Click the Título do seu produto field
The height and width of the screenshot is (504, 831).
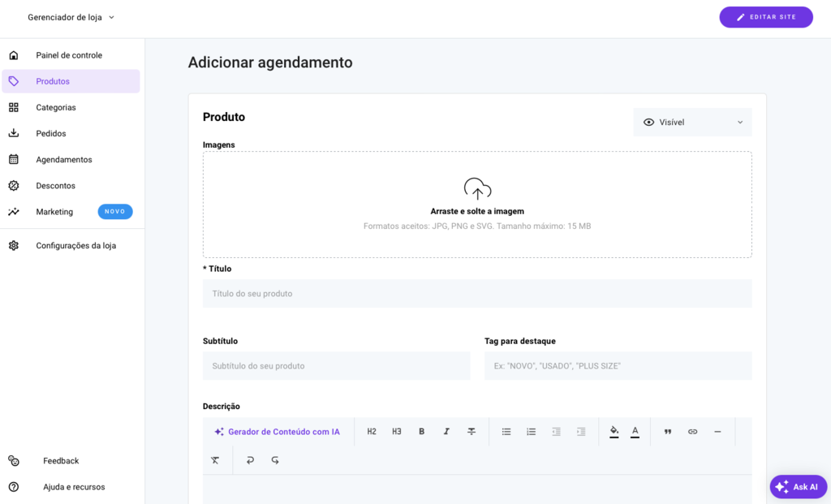point(477,292)
